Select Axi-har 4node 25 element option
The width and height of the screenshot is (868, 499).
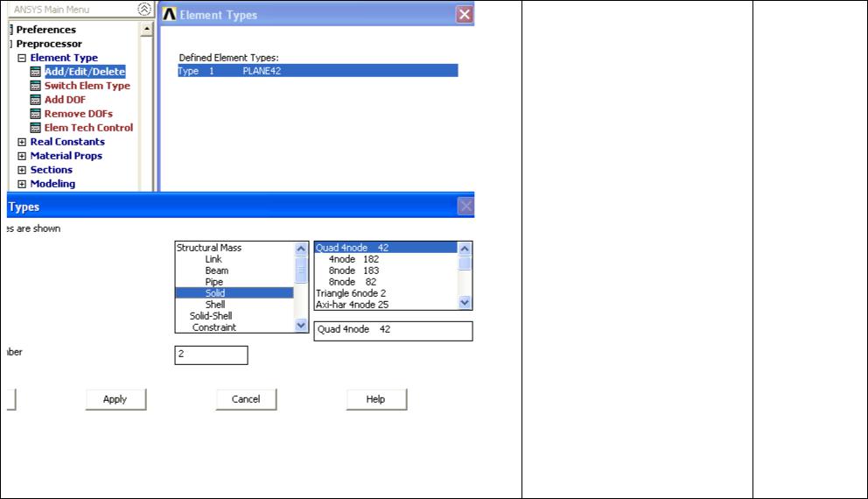click(x=352, y=305)
